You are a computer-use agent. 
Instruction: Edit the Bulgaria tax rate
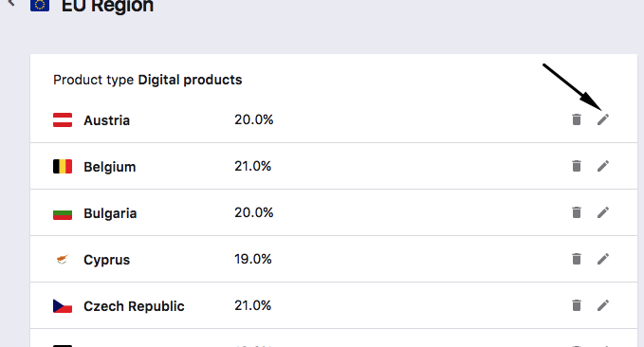[603, 212]
